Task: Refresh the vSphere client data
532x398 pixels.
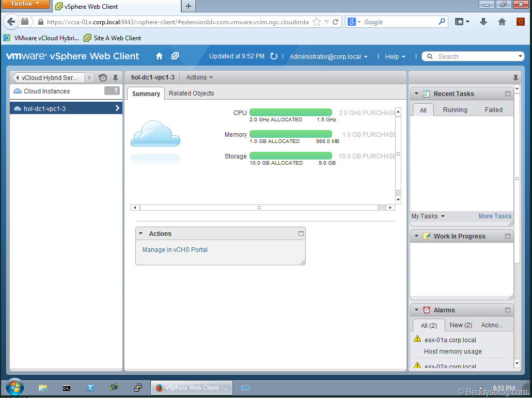Action: click(274, 56)
